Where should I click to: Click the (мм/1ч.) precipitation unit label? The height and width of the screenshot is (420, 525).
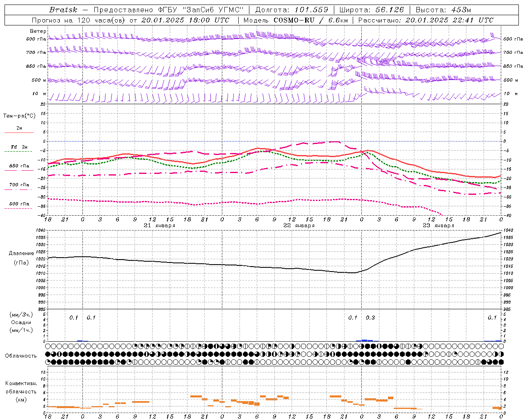pos(21,330)
